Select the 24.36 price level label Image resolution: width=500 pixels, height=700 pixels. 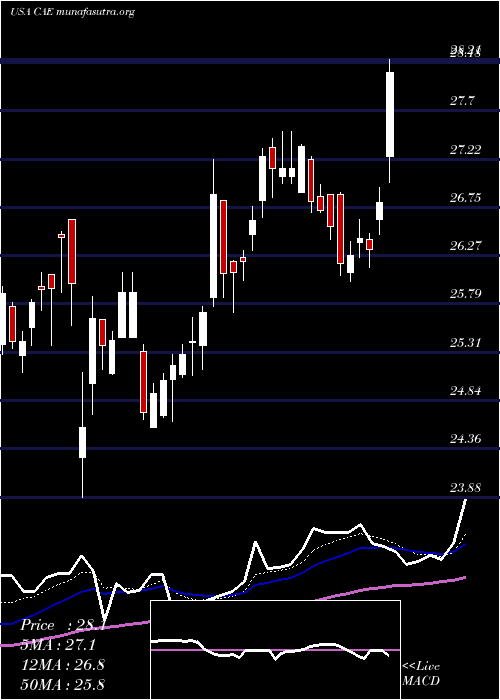[465, 439]
